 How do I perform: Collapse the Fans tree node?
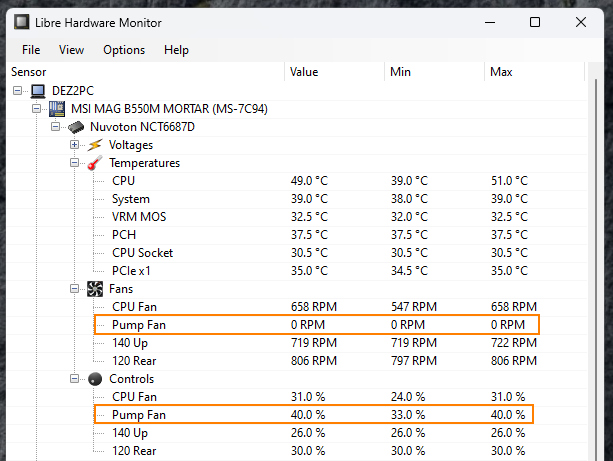tap(74, 289)
